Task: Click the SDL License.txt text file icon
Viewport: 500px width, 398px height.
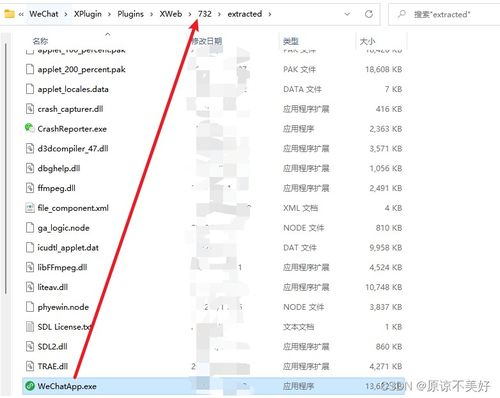Action: pos(30,327)
